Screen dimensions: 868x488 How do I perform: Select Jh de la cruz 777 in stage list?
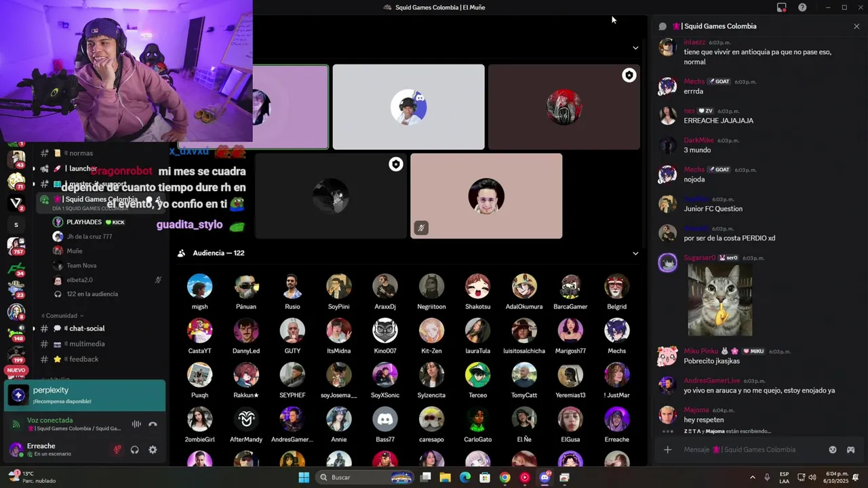pos(90,237)
